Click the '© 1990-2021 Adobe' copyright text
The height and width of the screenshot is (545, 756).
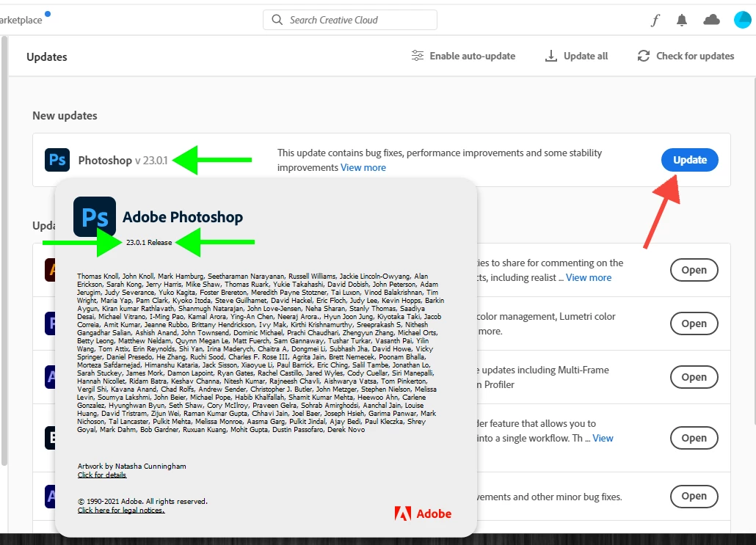click(142, 501)
